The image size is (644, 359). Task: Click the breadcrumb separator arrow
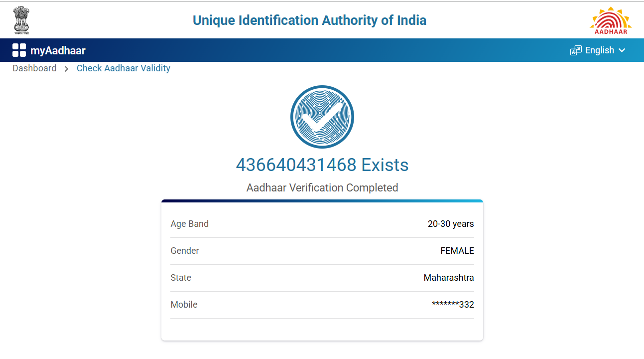click(66, 69)
